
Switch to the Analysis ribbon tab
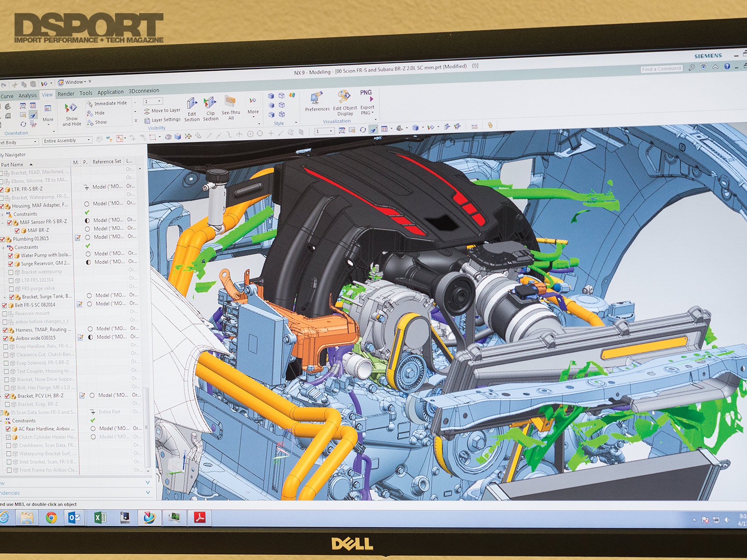pos(28,96)
